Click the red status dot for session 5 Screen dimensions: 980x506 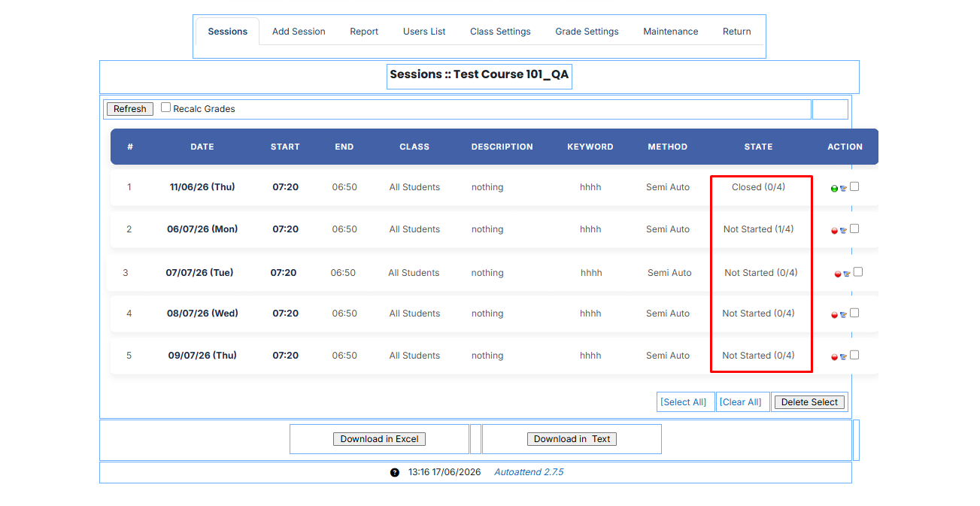834,357
